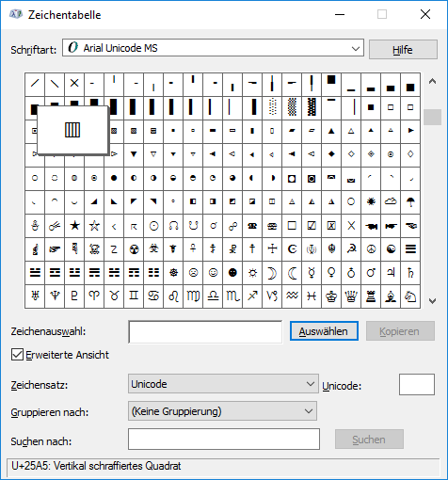The height and width of the screenshot is (480, 448).
Task: Pick the hammer and sickle symbol
Action: pos(351,249)
